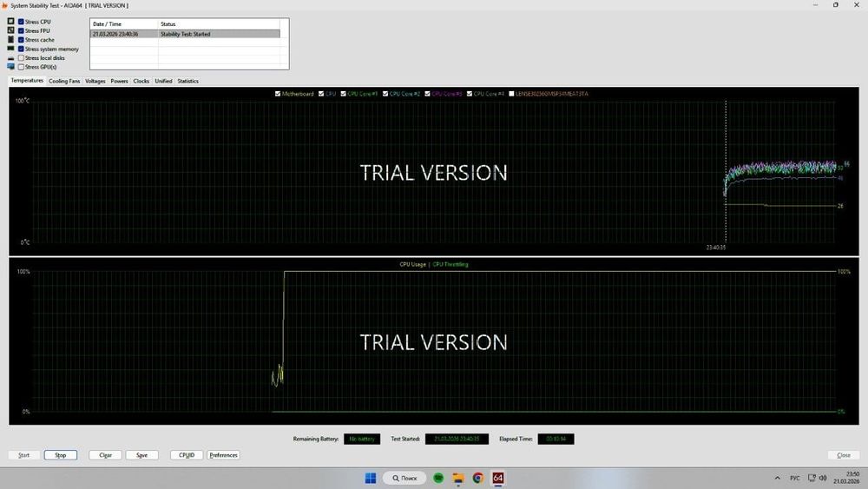Viewport: 868px width, 489px height.
Task: Open Google Chrome from the taskbar
Action: 477,478
